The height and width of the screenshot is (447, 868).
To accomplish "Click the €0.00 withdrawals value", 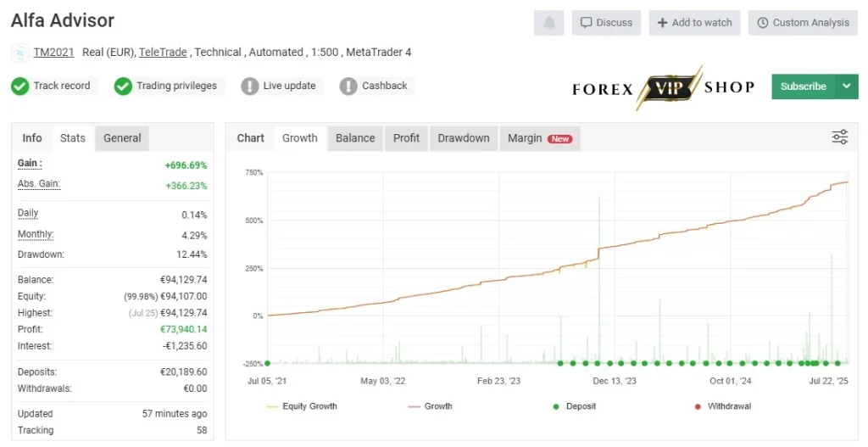I will pos(196,388).
